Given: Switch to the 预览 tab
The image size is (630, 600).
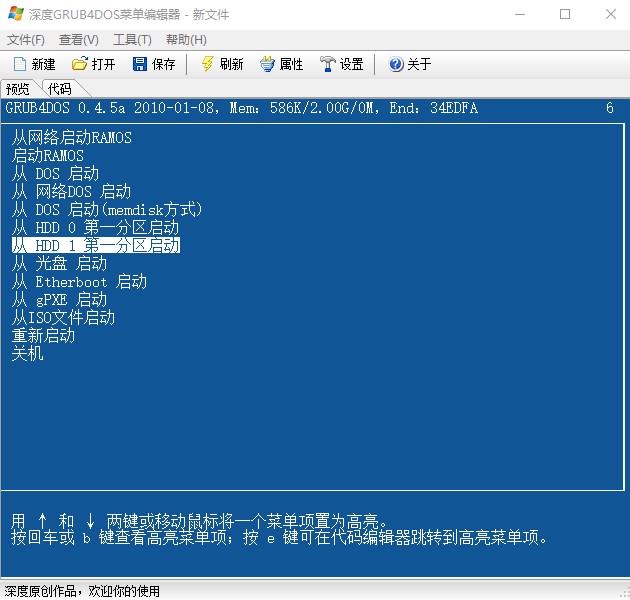Looking at the screenshot, I should pyautogui.click(x=18, y=88).
